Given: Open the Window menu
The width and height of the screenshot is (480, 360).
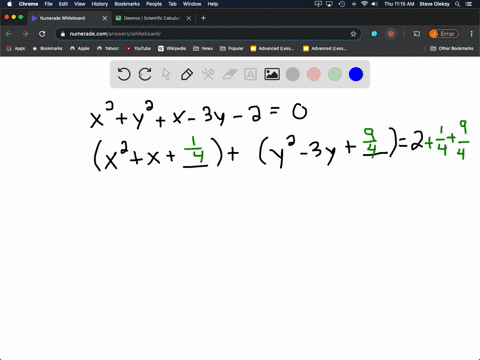Looking at the screenshot, I should click(192, 4).
